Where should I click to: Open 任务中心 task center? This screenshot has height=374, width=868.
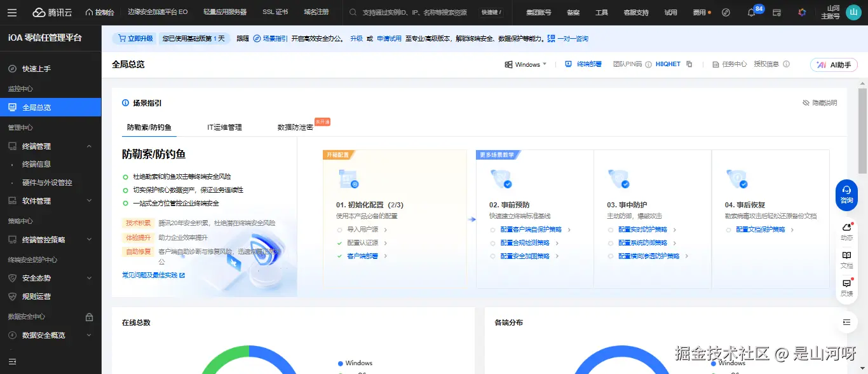click(729, 64)
